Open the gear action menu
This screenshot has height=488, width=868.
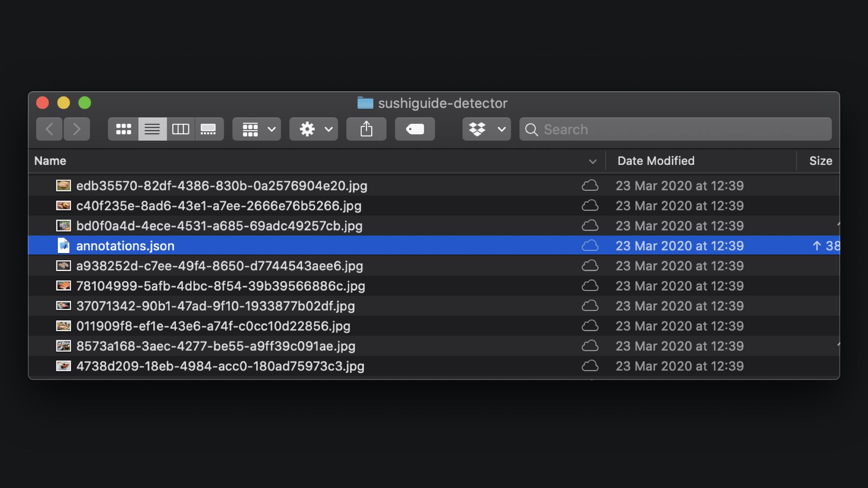click(x=314, y=129)
